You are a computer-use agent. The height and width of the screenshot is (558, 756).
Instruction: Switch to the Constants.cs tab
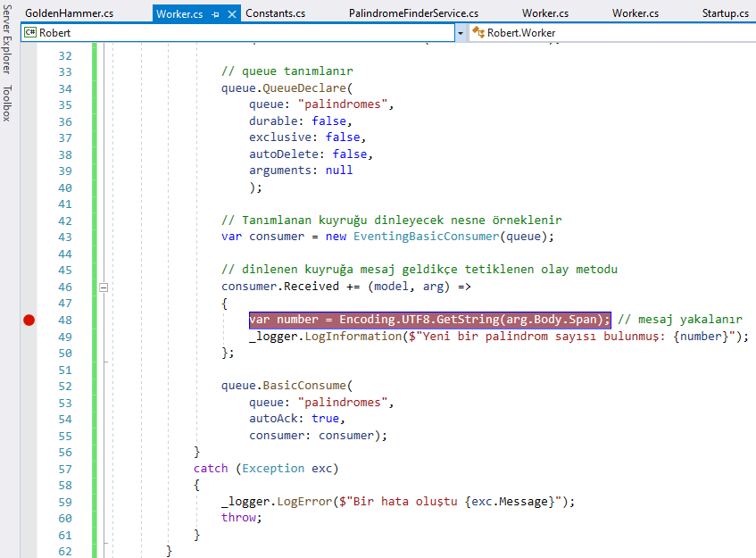click(275, 13)
